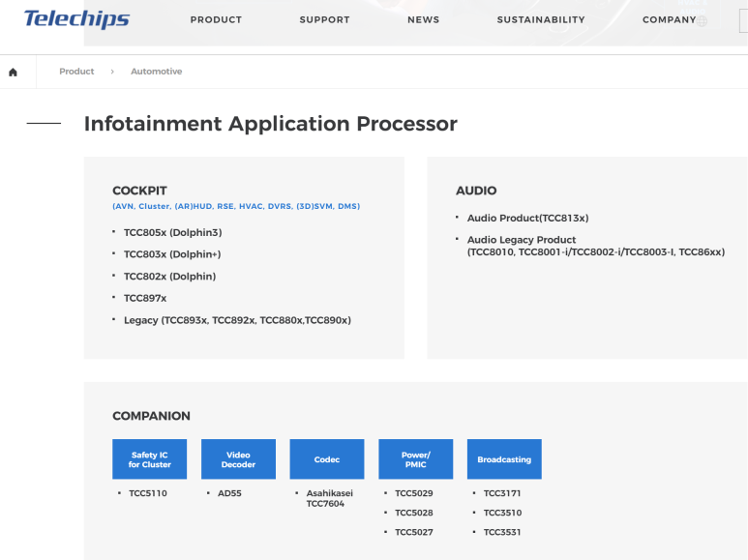Screen dimensions: 748x560
Task: Open TCC805x (Dolphin3) product link
Action: (x=172, y=233)
